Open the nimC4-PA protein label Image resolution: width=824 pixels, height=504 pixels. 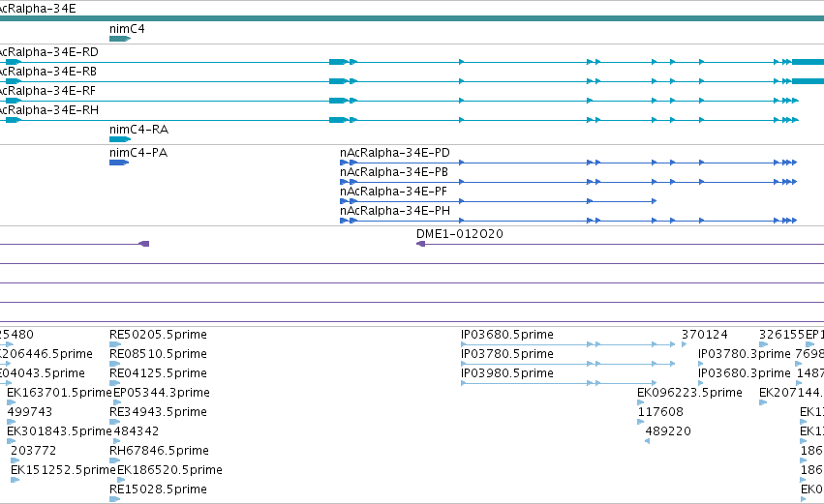point(138,153)
